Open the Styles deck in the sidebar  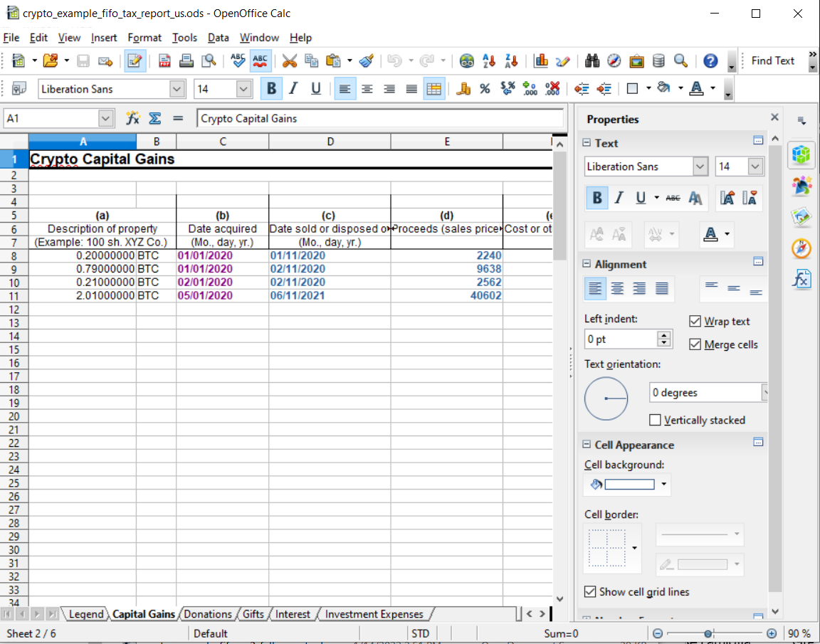point(801,185)
